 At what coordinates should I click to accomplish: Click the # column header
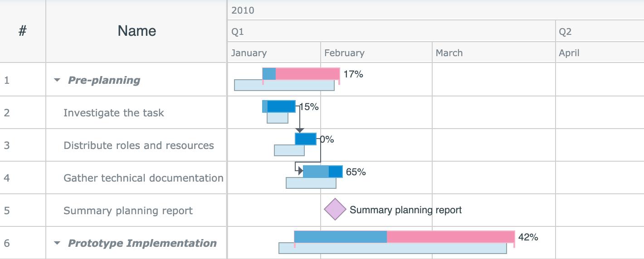point(23,31)
